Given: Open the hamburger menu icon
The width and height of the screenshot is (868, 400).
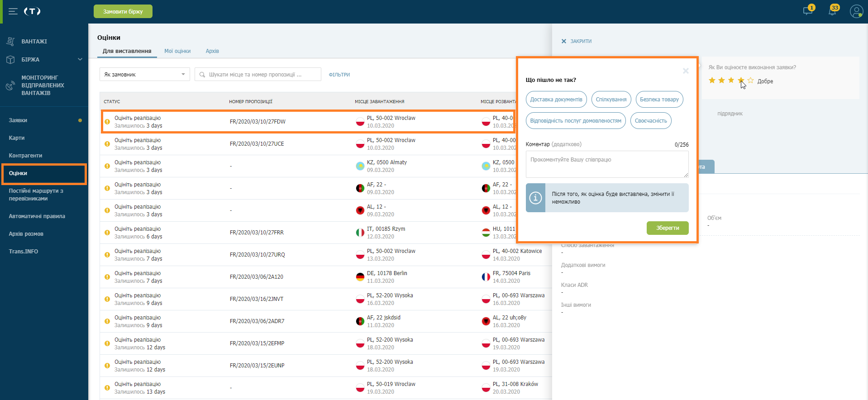Looking at the screenshot, I should (13, 11).
